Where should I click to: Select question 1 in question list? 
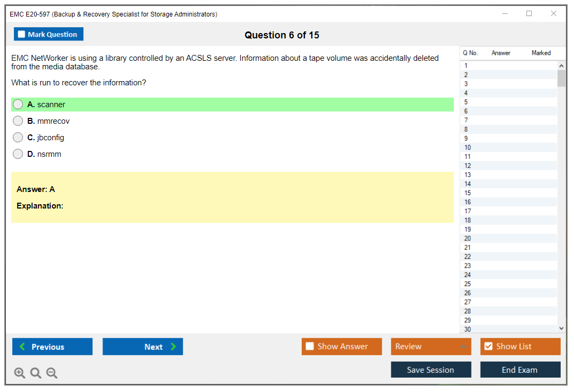pyautogui.click(x=466, y=66)
